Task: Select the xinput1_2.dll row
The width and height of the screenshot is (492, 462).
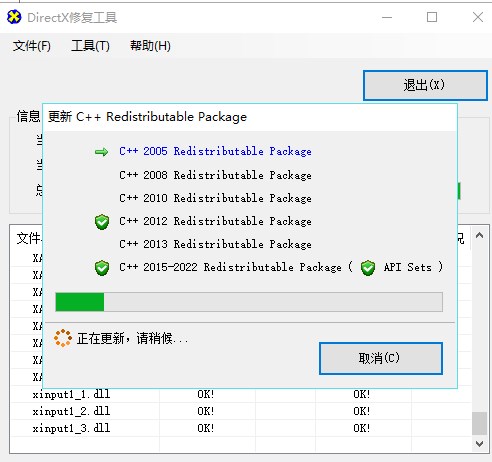Action: (x=242, y=411)
